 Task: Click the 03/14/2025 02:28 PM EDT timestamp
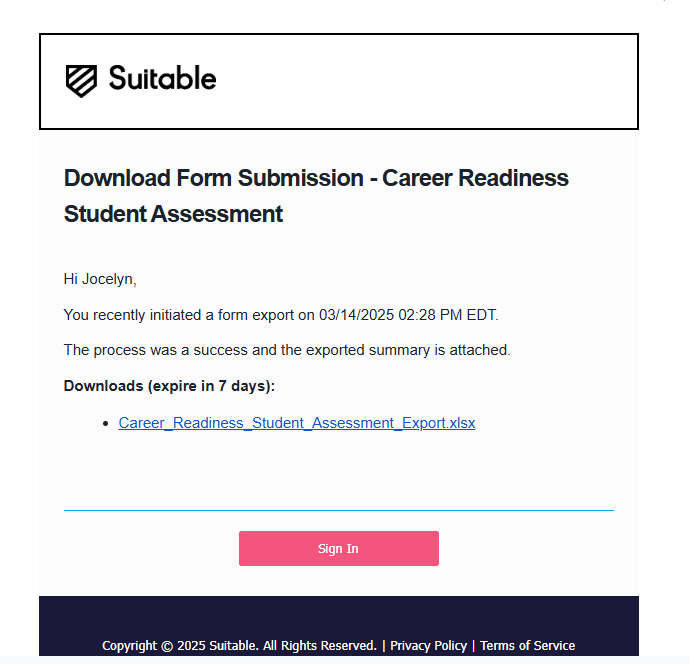[x=408, y=315]
